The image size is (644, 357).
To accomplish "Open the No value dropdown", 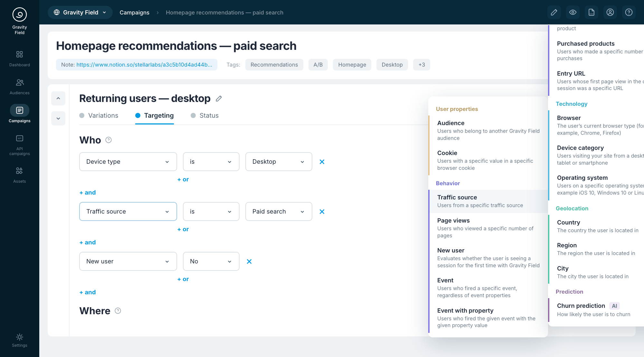I will click(x=211, y=261).
